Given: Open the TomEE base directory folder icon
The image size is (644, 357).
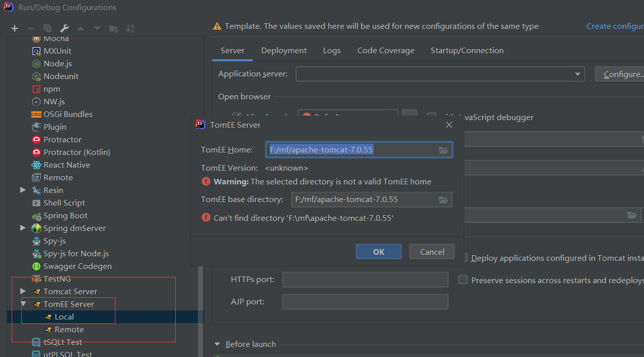Looking at the screenshot, I should (444, 200).
